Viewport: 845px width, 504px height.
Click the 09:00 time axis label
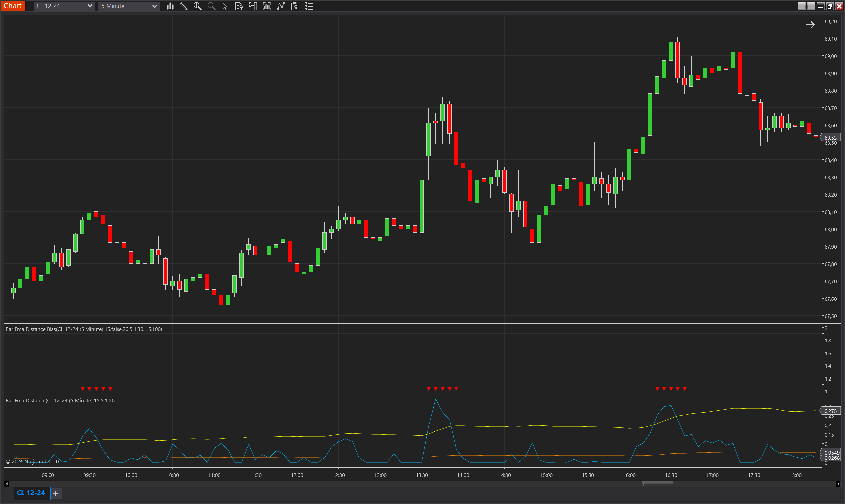(x=48, y=475)
